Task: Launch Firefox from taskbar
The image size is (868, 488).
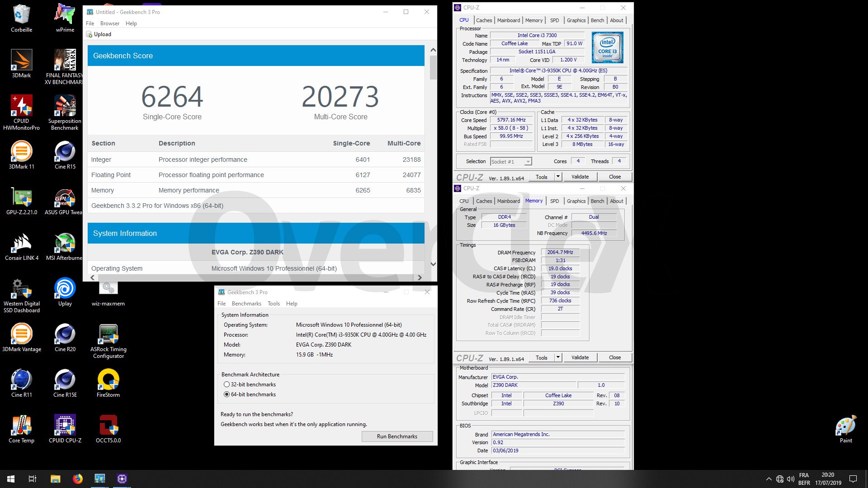Action: pos(77,479)
